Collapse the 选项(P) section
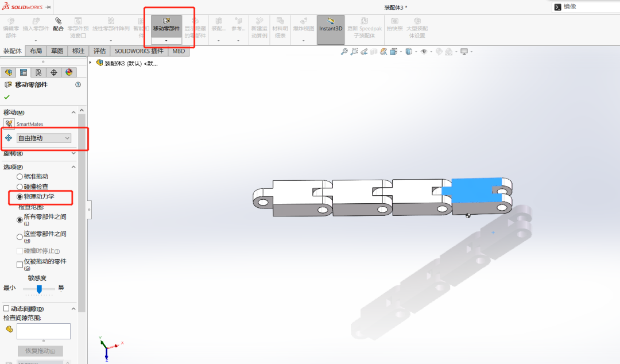 click(x=73, y=167)
